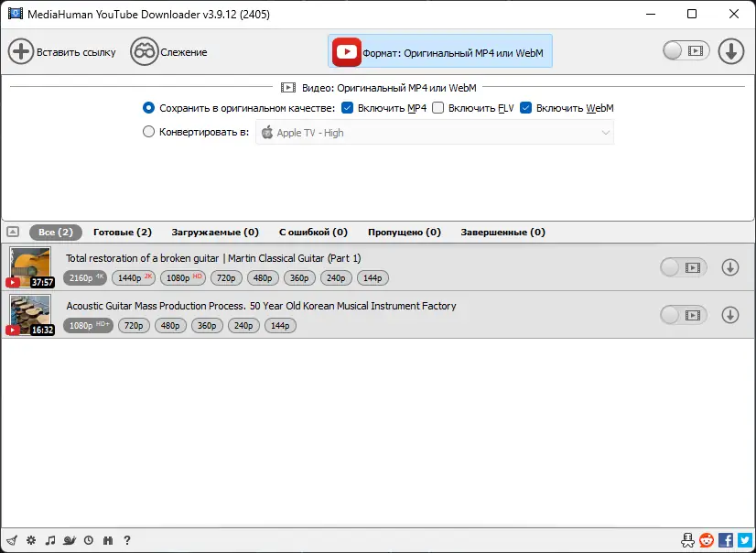This screenshot has height=553, width=756.
Task: Click title Total restoration of a broken guitar
Action: pos(213,258)
